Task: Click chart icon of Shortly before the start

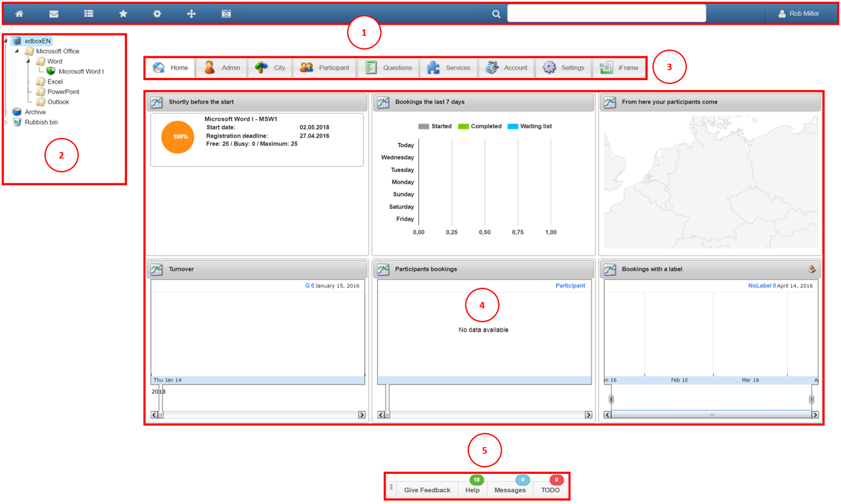Action: tap(157, 102)
